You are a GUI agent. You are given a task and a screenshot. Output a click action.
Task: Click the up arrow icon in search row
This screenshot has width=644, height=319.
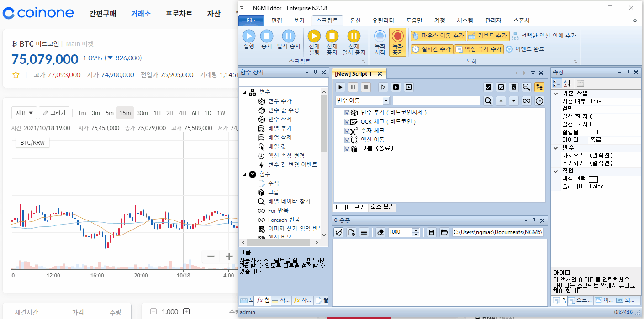click(x=501, y=101)
